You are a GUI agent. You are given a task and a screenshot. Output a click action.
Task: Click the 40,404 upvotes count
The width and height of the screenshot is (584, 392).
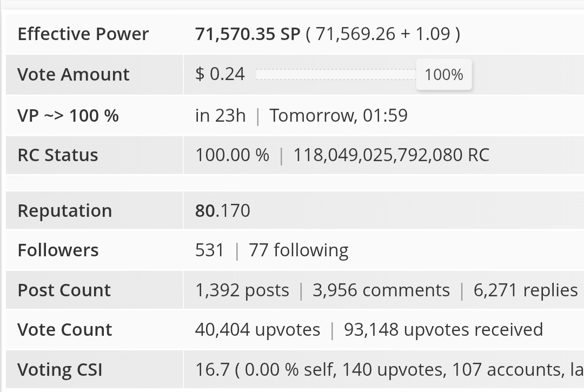(258, 330)
